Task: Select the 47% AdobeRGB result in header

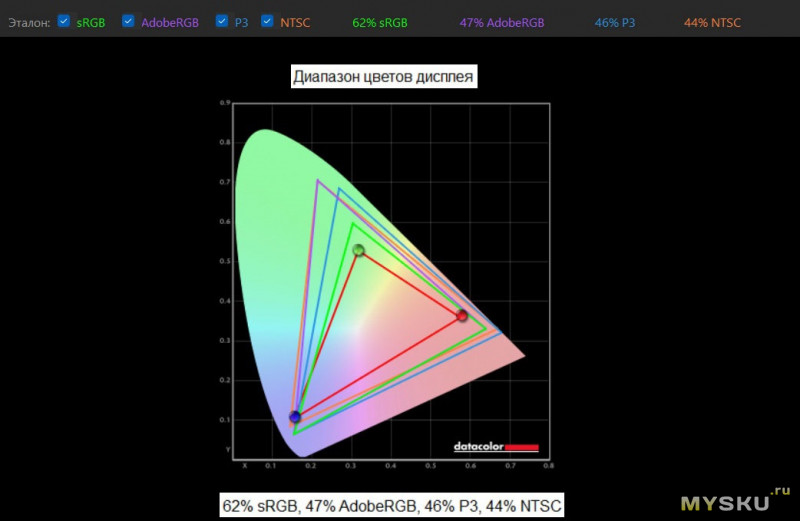Action: coord(501,22)
